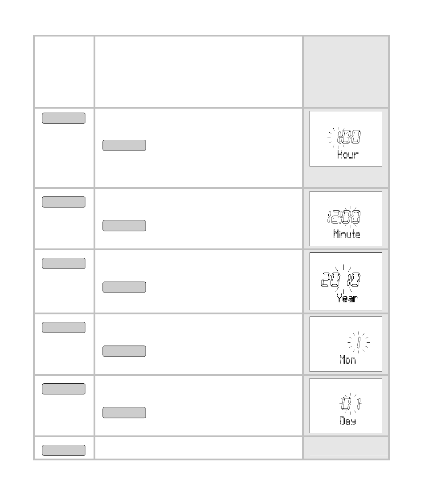Image resolution: width=425 pixels, height=504 pixels.
Task: Click the middle-cell gray button in the Day row
Action: click(124, 413)
